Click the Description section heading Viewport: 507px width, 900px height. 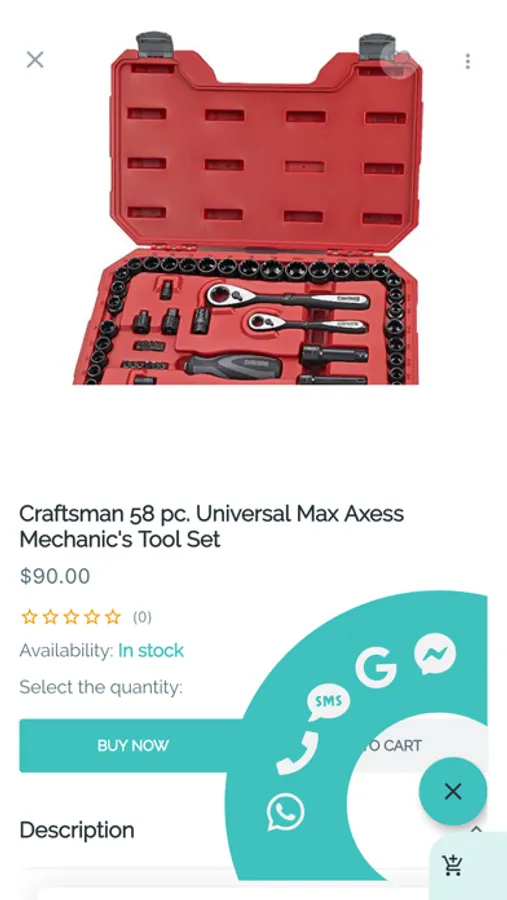click(77, 830)
